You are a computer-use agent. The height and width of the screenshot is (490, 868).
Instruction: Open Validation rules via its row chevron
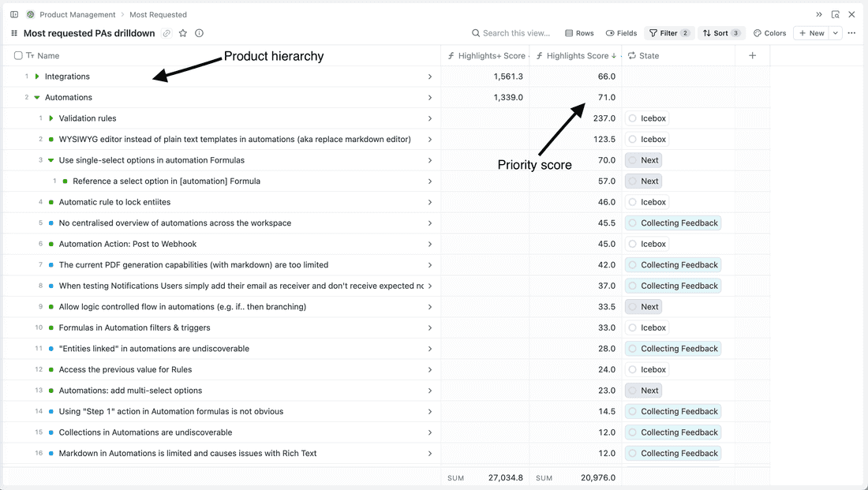(430, 118)
